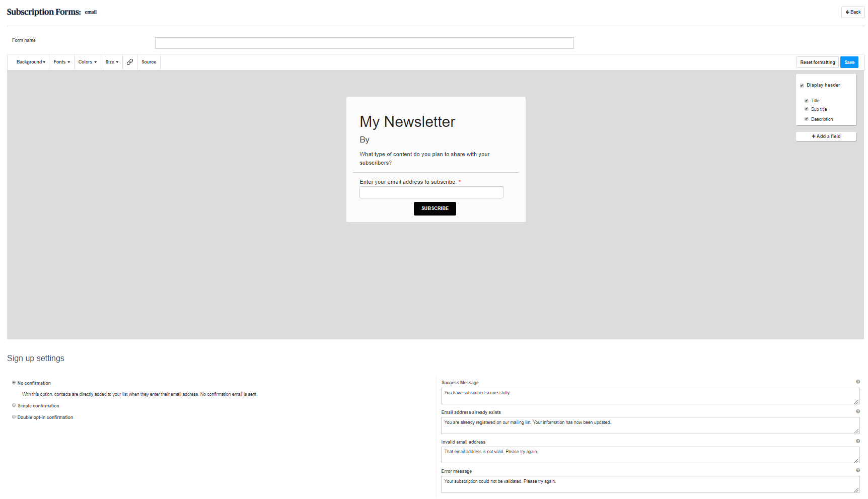Show help icon for Error message
This screenshot has height=499, width=868.
pyautogui.click(x=858, y=470)
